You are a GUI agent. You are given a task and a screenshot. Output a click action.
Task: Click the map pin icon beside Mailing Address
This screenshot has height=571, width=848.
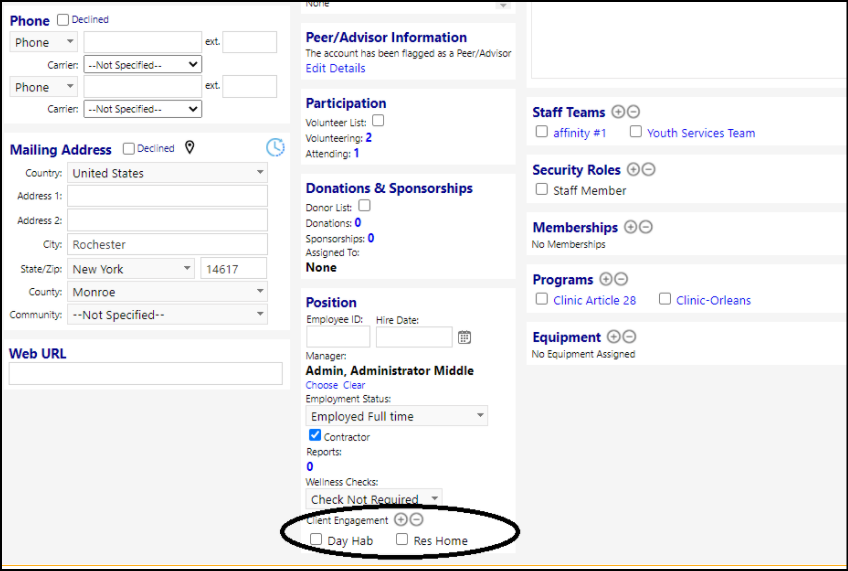(x=190, y=147)
